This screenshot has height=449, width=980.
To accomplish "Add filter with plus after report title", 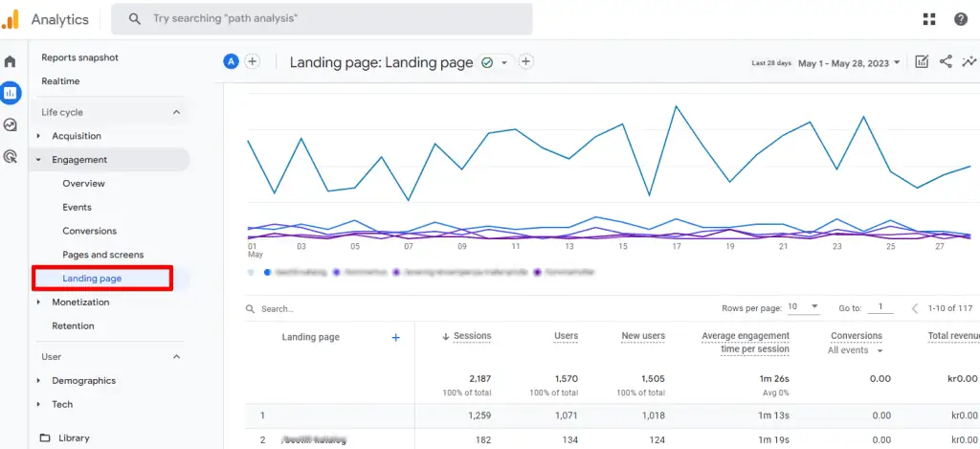I will pyautogui.click(x=526, y=61).
